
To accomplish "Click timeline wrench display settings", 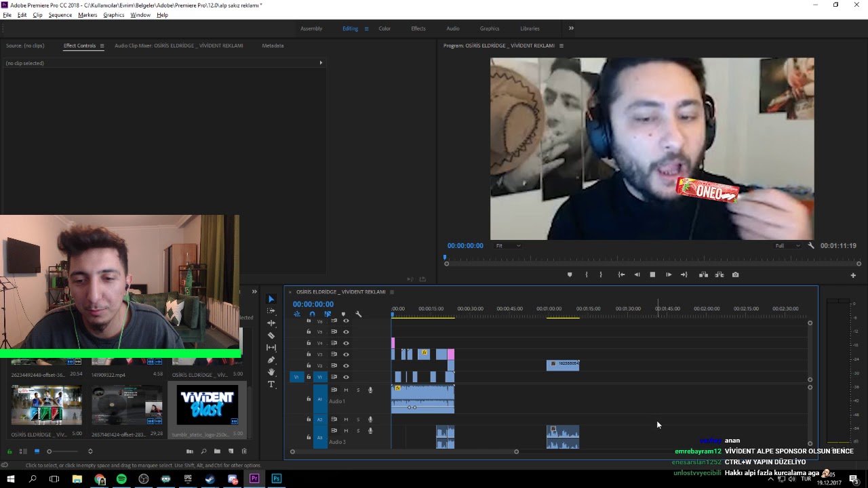I will pos(359,314).
